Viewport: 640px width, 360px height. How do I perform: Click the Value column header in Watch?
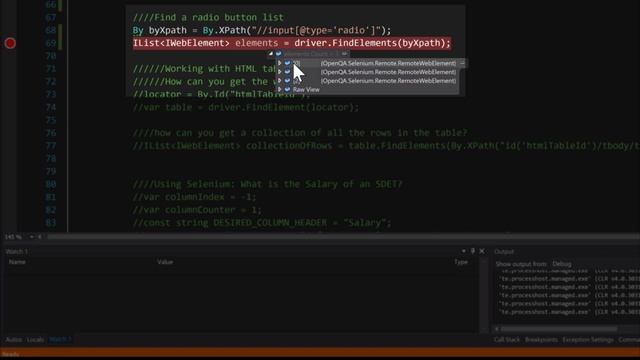(x=165, y=262)
